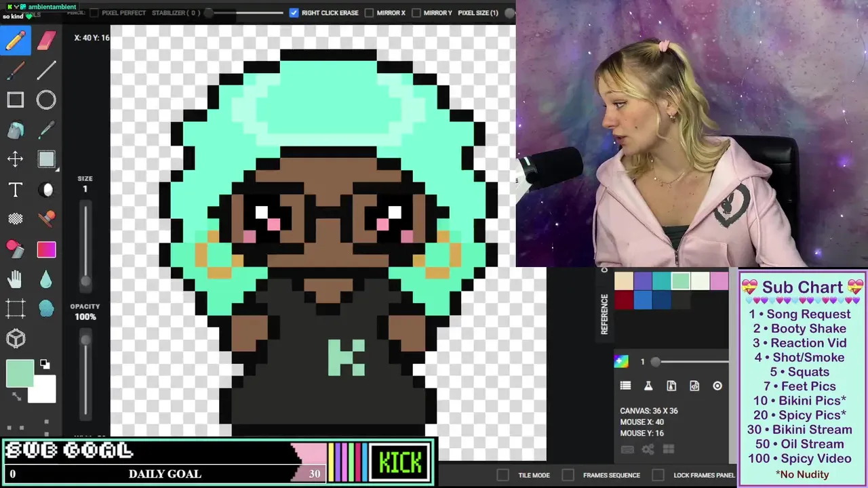Select the Spray paint tool
This screenshot has height=488, width=868.
16,249
